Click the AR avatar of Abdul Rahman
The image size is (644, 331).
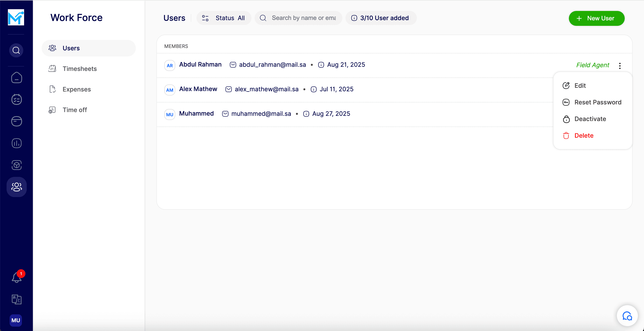tap(170, 65)
